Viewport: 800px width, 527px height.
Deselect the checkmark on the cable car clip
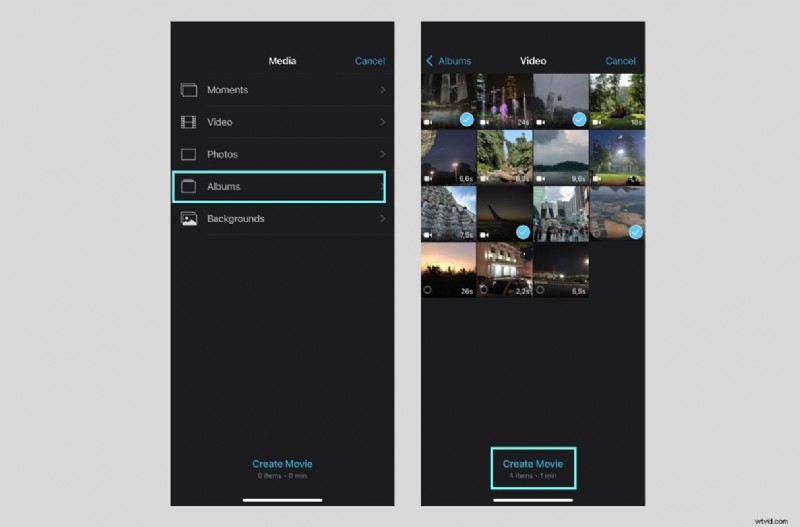(x=579, y=119)
